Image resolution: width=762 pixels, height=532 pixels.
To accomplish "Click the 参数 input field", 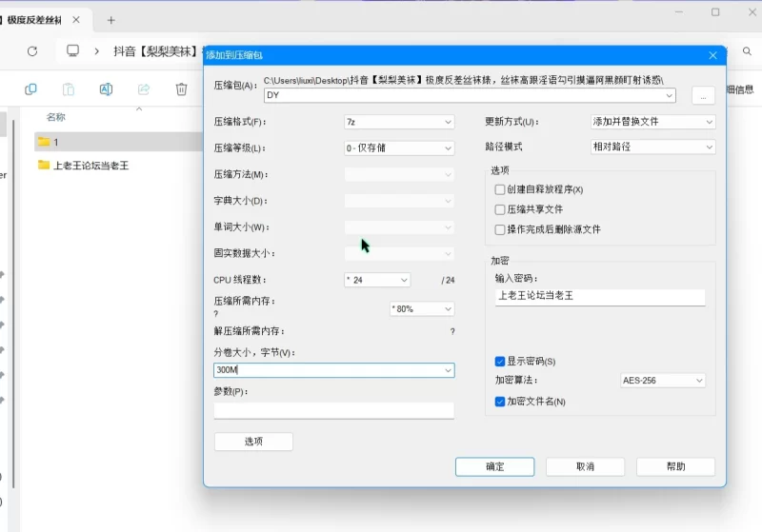I will pos(334,410).
